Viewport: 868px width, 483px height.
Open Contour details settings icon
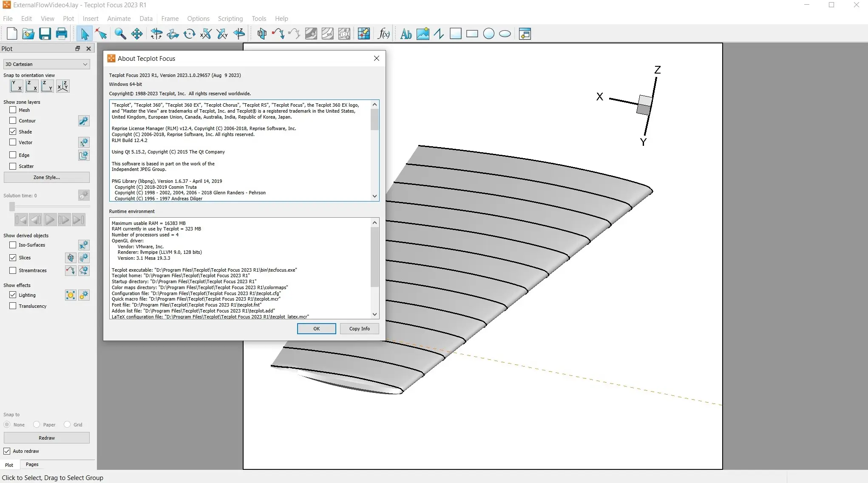coord(84,121)
